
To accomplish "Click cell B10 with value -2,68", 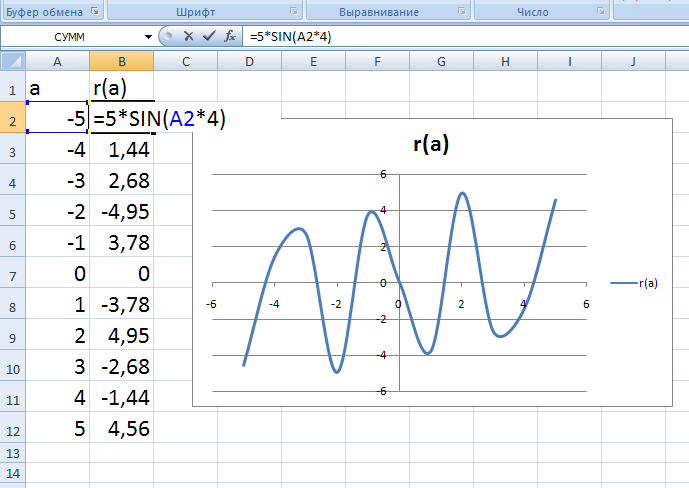I will click(x=122, y=365).
